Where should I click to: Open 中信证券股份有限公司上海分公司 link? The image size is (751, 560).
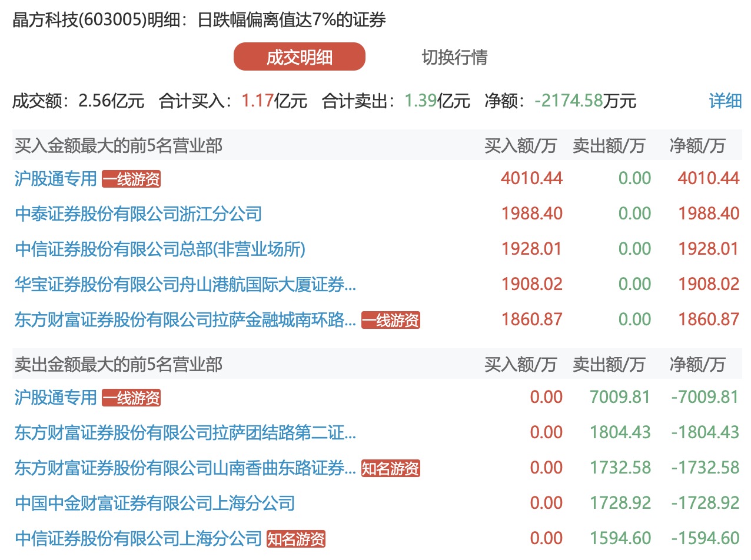pos(138,538)
